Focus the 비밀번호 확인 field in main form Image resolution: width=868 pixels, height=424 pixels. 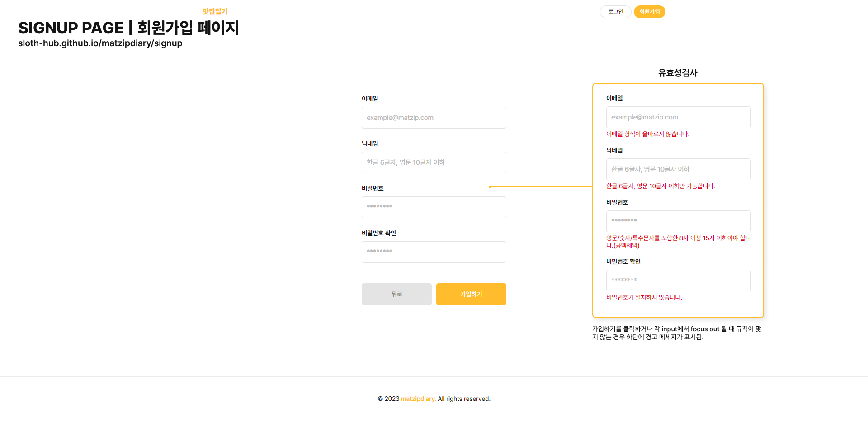pos(434,252)
